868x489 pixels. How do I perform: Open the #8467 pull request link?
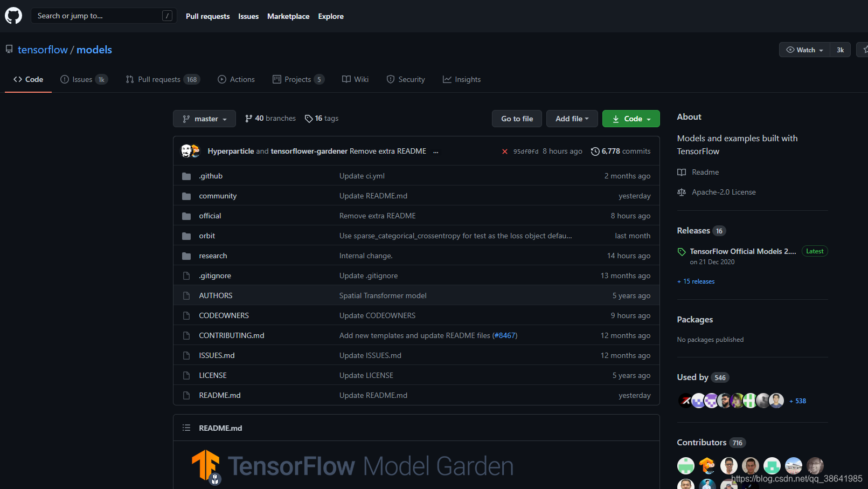pos(505,335)
